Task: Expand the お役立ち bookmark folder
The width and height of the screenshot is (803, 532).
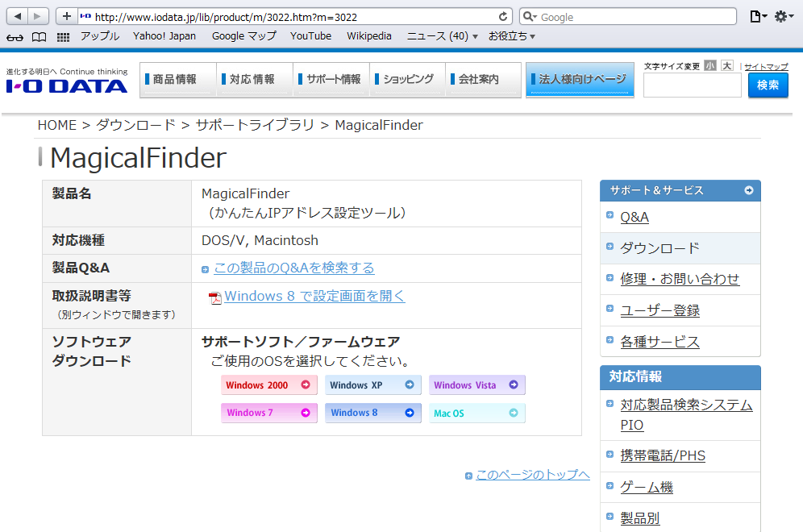Action: click(512, 36)
